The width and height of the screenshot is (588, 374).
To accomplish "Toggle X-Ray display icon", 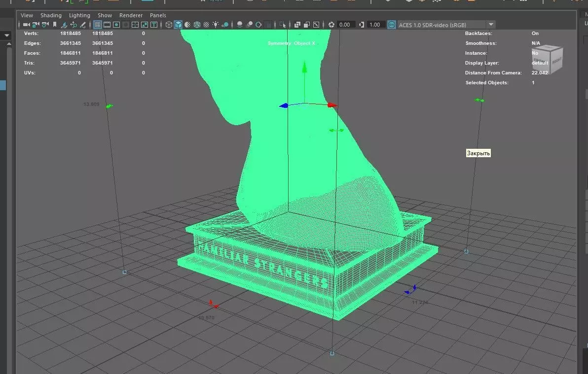I will tap(297, 25).
